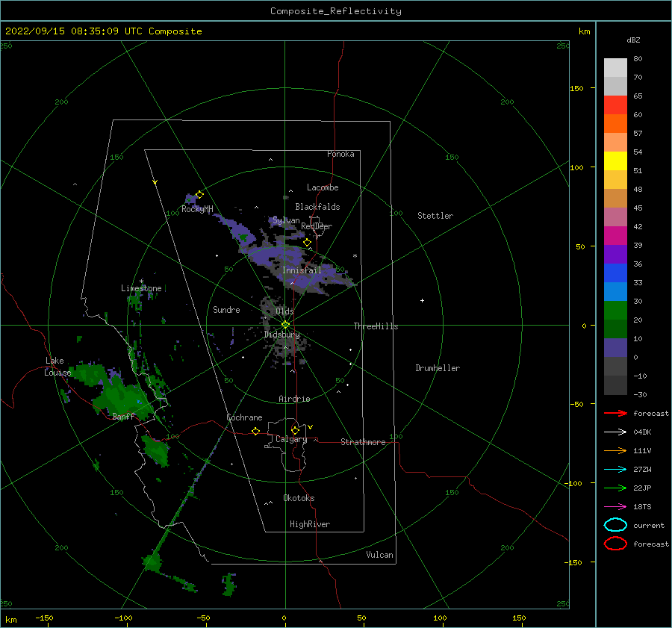Select the orange 57-60 dBZ swatch

pos(615,123)
